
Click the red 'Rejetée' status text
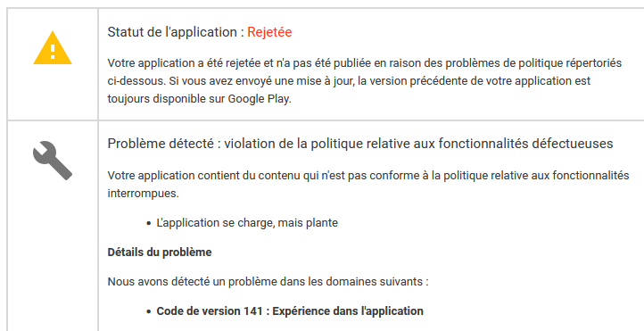[269, 32]
